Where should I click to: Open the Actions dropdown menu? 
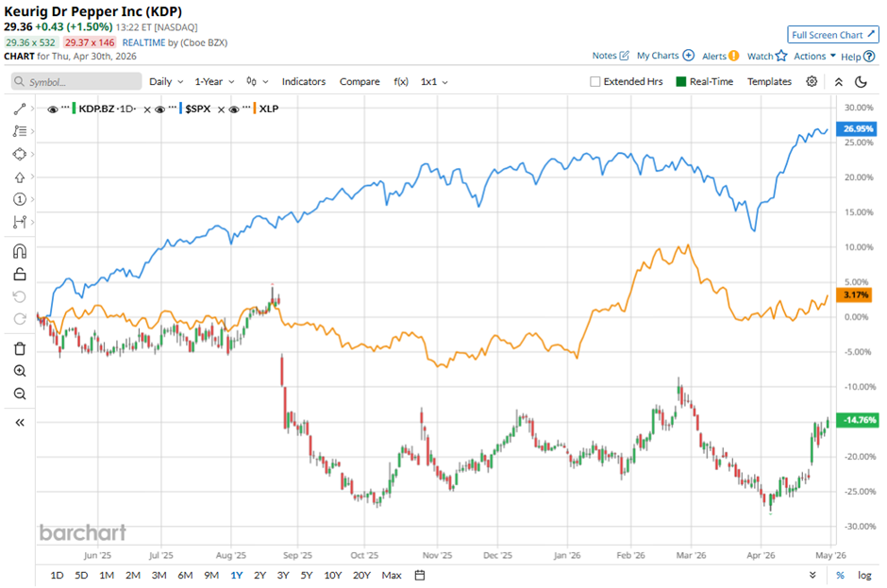[814, 57]
